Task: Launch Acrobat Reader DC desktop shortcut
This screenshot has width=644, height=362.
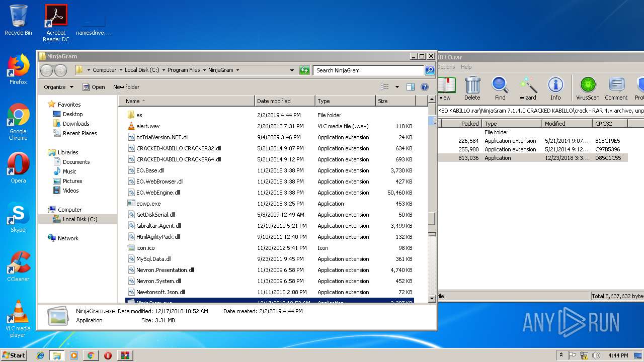Action: click(x=56, y=23)
